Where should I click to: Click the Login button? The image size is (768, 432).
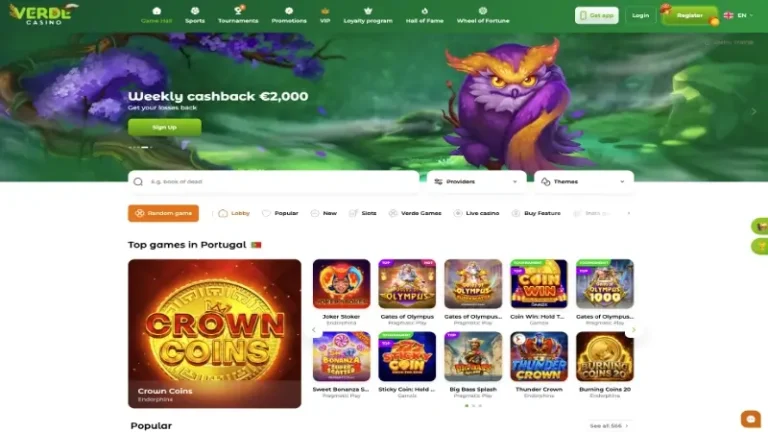(640, 16)
